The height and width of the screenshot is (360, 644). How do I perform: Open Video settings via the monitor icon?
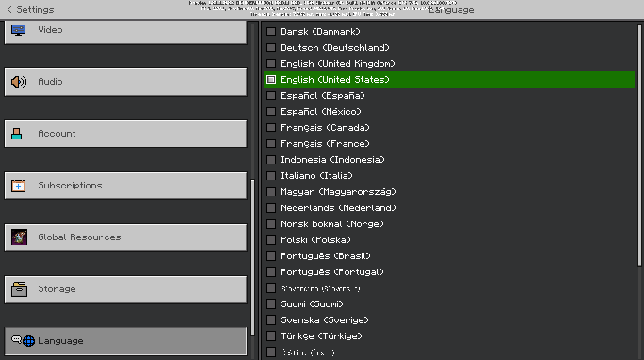tap(18, 30)
